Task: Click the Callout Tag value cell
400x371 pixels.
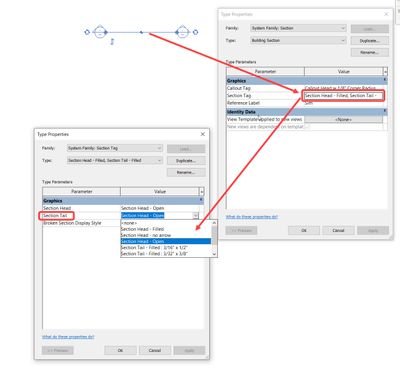Action: (343, 88)
